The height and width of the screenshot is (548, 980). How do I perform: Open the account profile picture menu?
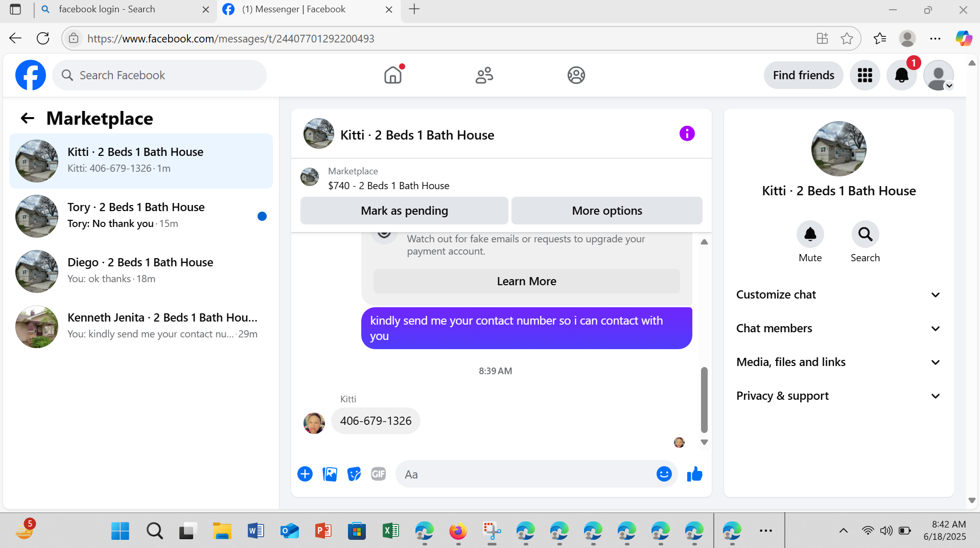click(x=939, y=75)
